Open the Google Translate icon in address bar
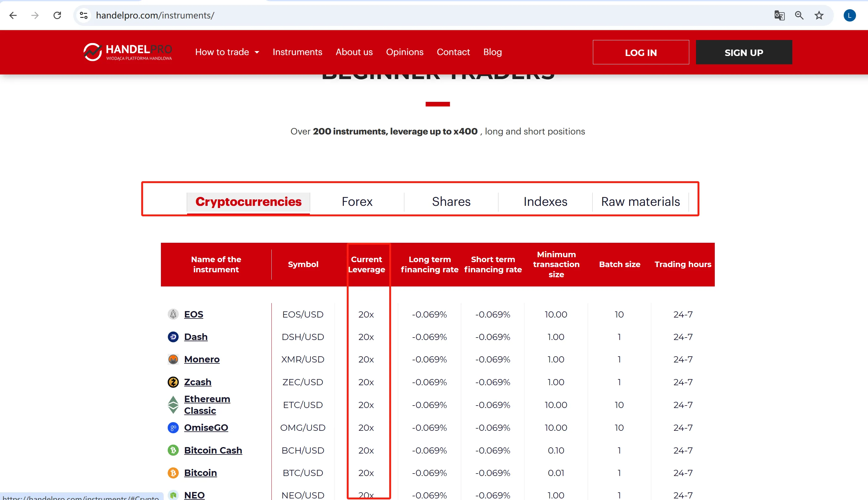Viewport: 868px width, 500px height. click(x=779, y=15)
